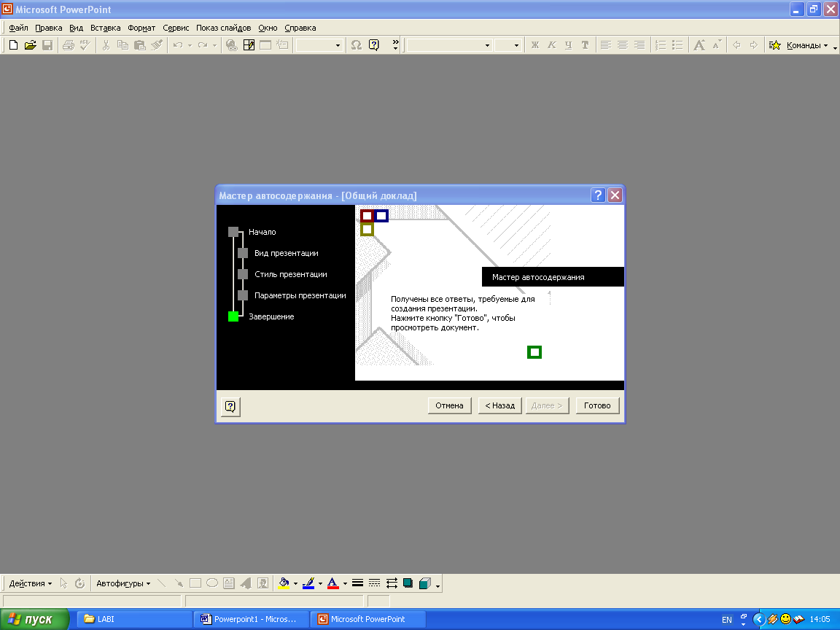Image resolution: width=840 pixels, height=630 pixels.
Task: Open the Автофигуры menu
Action: point(123,583)
